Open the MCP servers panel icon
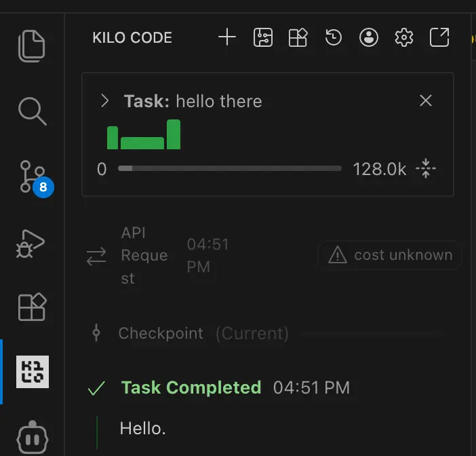Screen dimensions: 476x456 (263, 37)
